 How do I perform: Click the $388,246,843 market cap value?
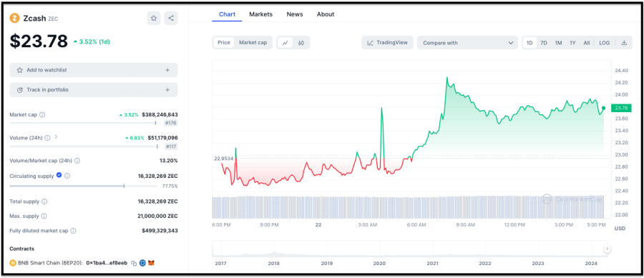click(x=160, y=115)
